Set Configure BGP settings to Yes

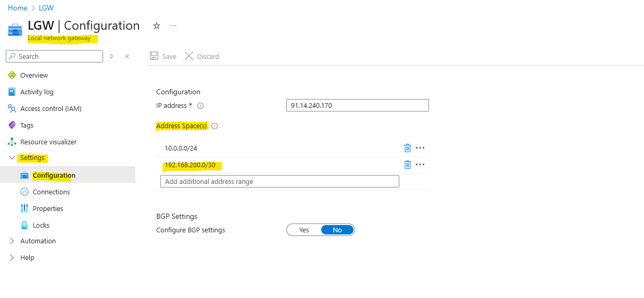pos(304,230)
